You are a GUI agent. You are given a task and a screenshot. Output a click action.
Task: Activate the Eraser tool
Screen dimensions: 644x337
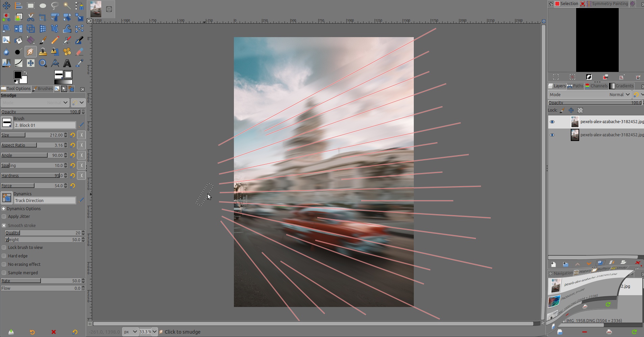pyautogui.click(x=79, y=52)
